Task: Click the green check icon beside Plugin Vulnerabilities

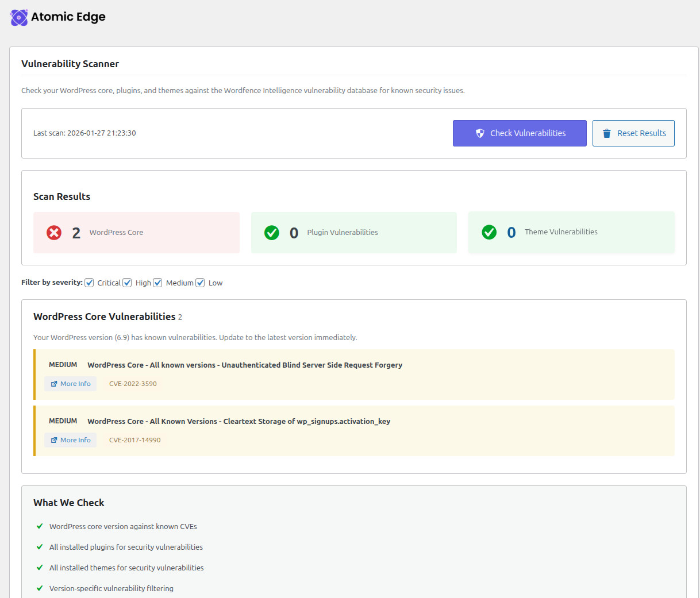Action: click(x=271, y=232)
